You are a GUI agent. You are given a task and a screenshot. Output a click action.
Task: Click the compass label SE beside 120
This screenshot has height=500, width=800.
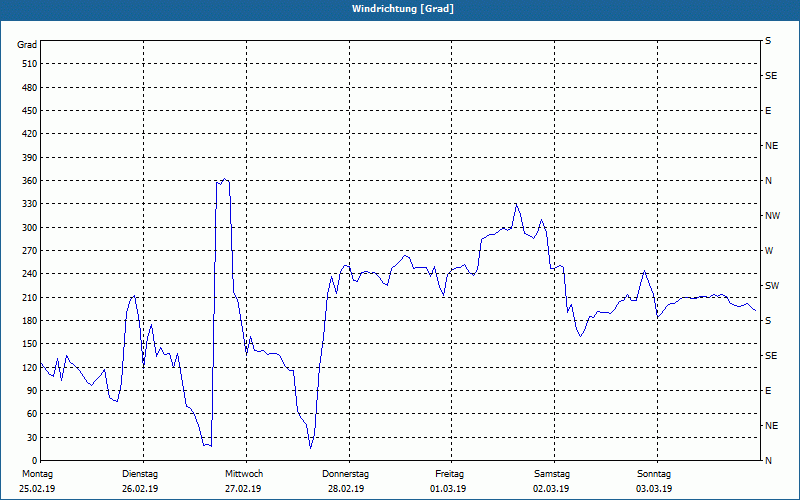tap(771, 356)
